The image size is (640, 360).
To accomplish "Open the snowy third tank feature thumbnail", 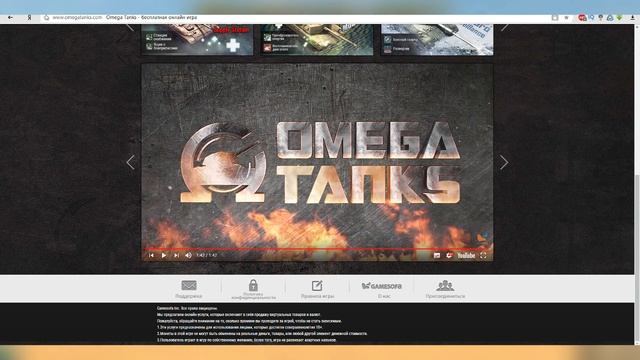I will [x=437, y=39].
